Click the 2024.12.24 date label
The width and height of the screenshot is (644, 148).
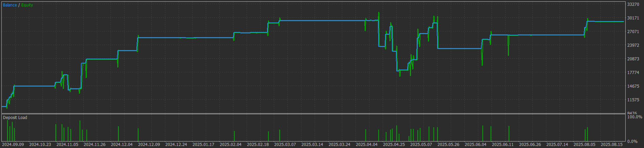pyautogui.click(x=176, y=145)
